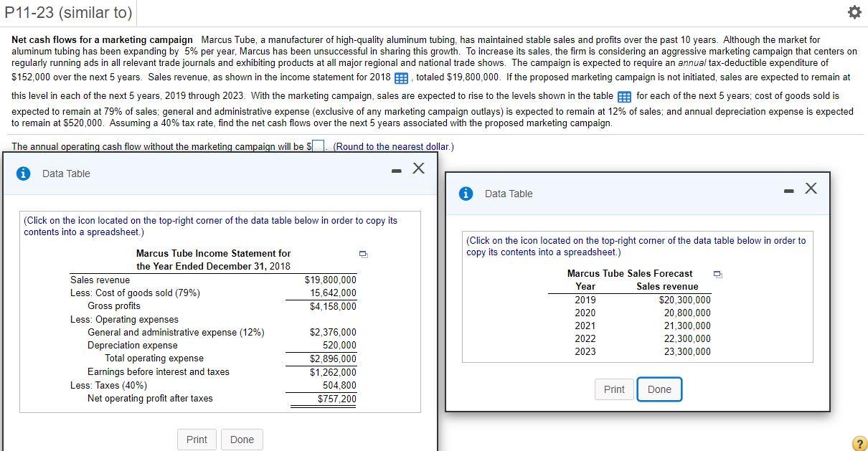Click the 'Depreciation expense' row label
Viewport: 868px width, 451px height.
133,346
